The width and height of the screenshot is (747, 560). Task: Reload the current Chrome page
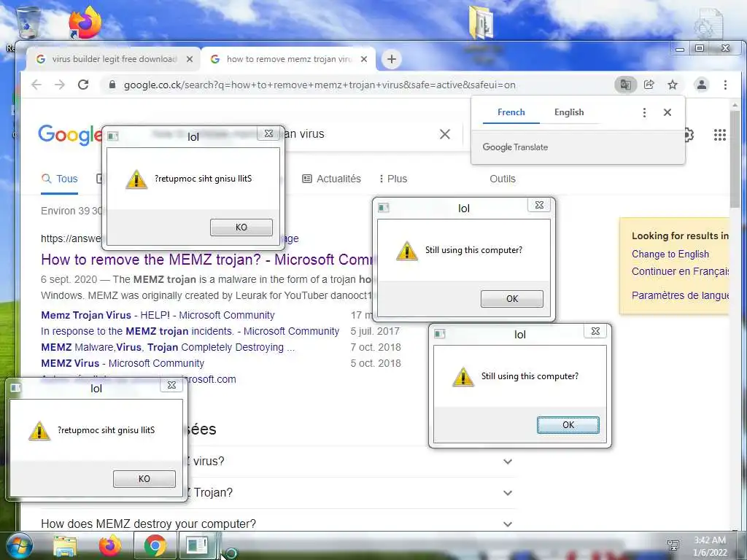[x=83, y=85]
